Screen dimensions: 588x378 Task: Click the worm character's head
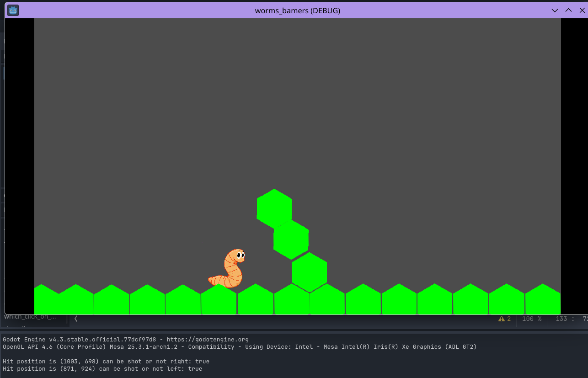point(236,256)
